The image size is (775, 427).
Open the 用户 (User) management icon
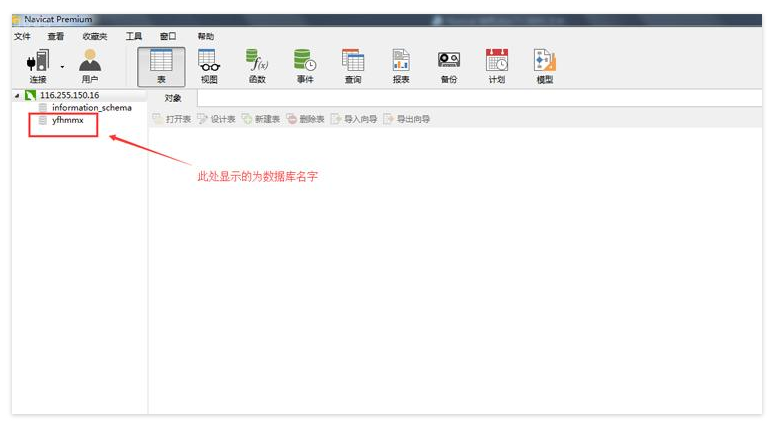(x=90, y=65)
